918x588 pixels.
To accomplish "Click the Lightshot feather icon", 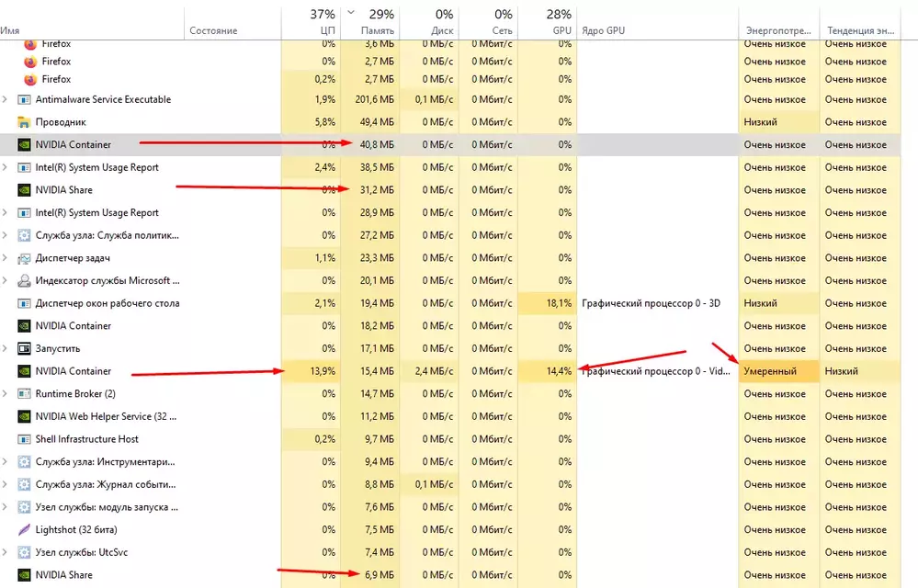I will click(x=24, y=530).
